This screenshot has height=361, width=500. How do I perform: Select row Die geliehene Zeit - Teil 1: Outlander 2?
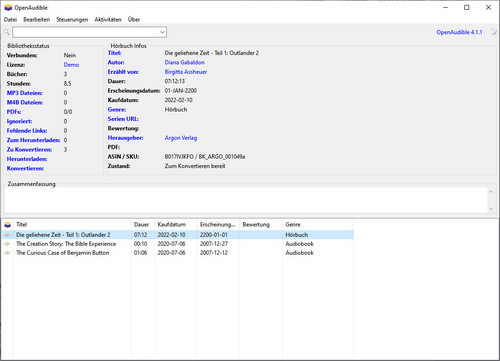177,235
